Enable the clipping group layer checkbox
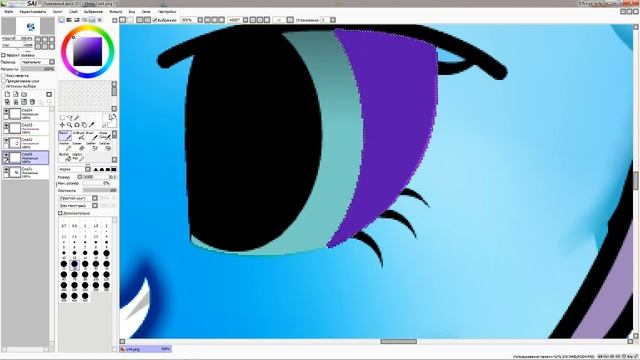The width and height of the screenshot is (640, 360). click(3, 81)
